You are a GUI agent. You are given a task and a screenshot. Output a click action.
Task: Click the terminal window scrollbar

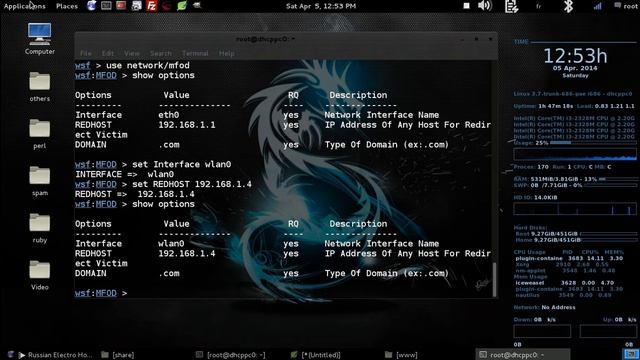tap(494, 279)
